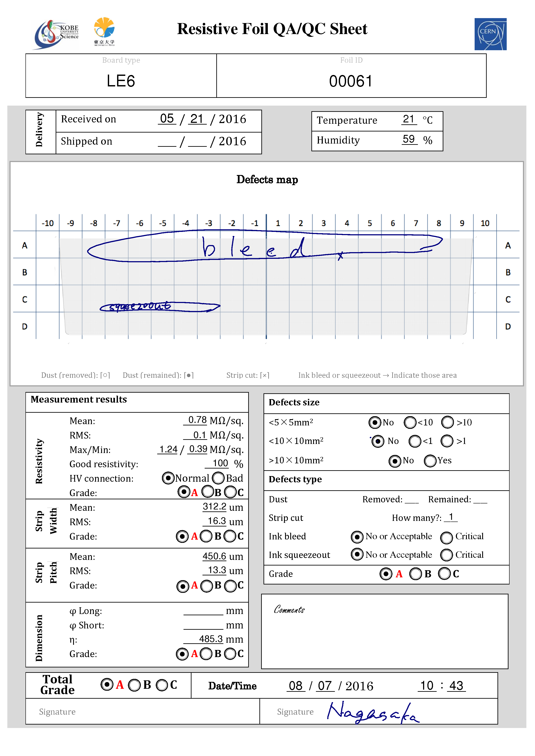Choose <10 for <5×5mm² defects
The height and width of the screenshot is (756, 535).
pyautogui.click(x=410, y=422)
